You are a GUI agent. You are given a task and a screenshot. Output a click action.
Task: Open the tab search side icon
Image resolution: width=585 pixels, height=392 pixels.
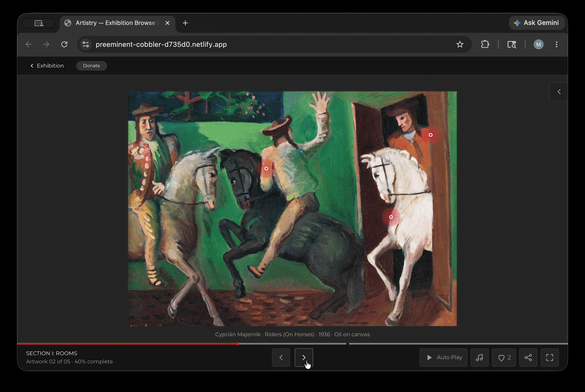tap(512, 44)
